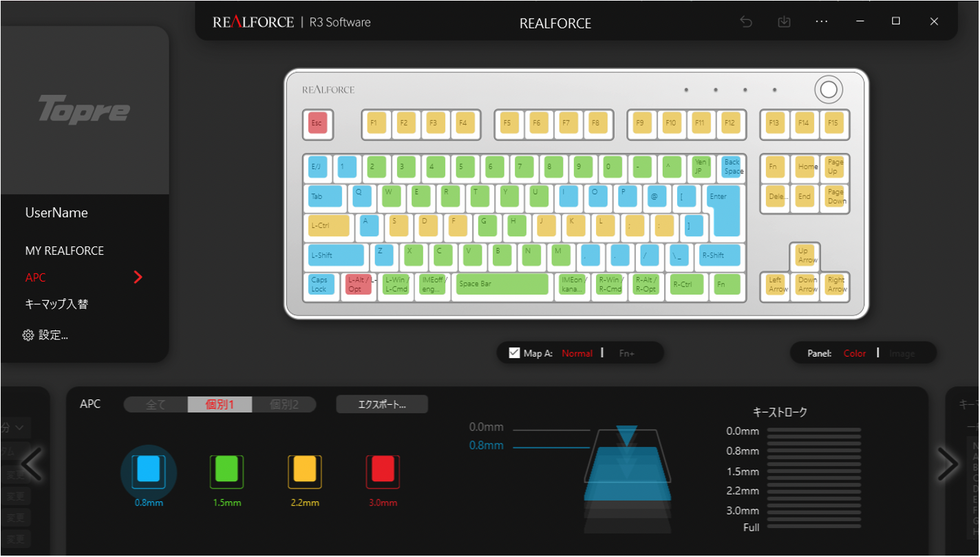
Task: Switch the map layer to Fn+
Action: point(626,353)
